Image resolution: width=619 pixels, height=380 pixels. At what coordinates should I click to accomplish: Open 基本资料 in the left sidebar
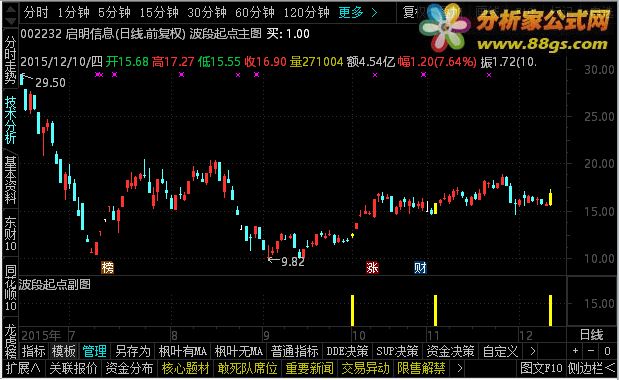pyautogui.click(x=10, y=180)
